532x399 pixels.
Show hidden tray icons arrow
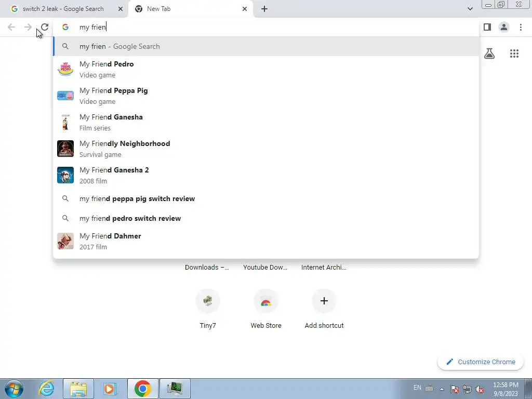click(442, 389)
